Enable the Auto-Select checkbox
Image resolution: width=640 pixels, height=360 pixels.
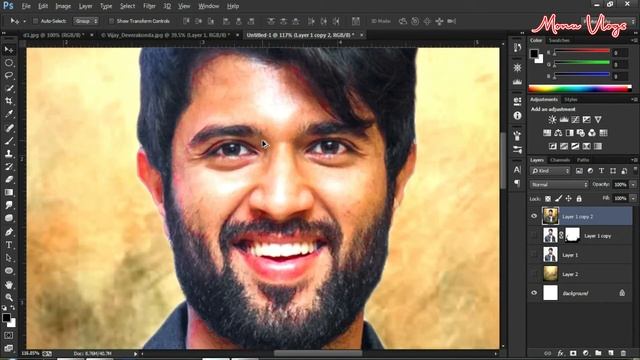[36, 21]
